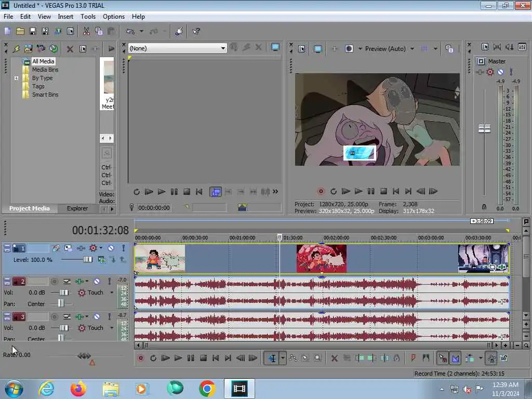Open the Preview (Auto) quality dropdown

click(x=412, y=49)
